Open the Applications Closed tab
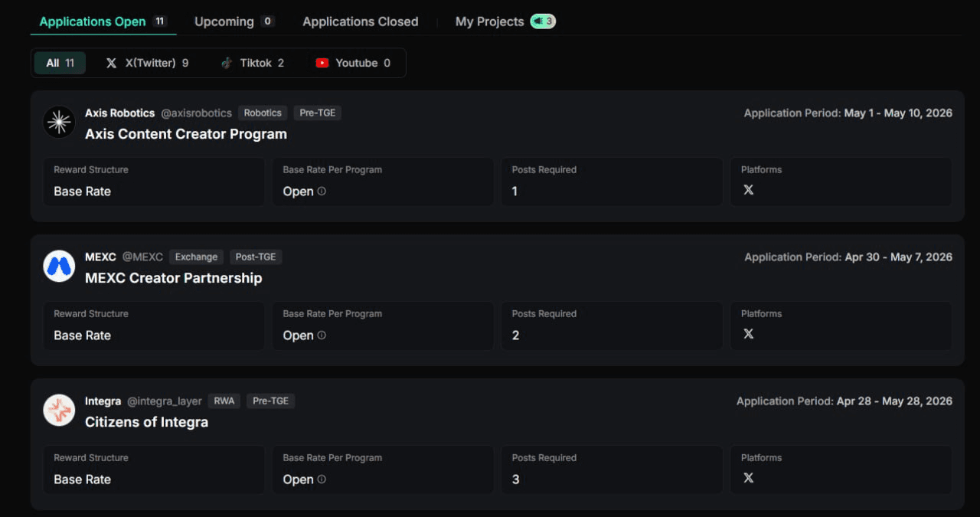980x517 pixels. coord(361,21)
